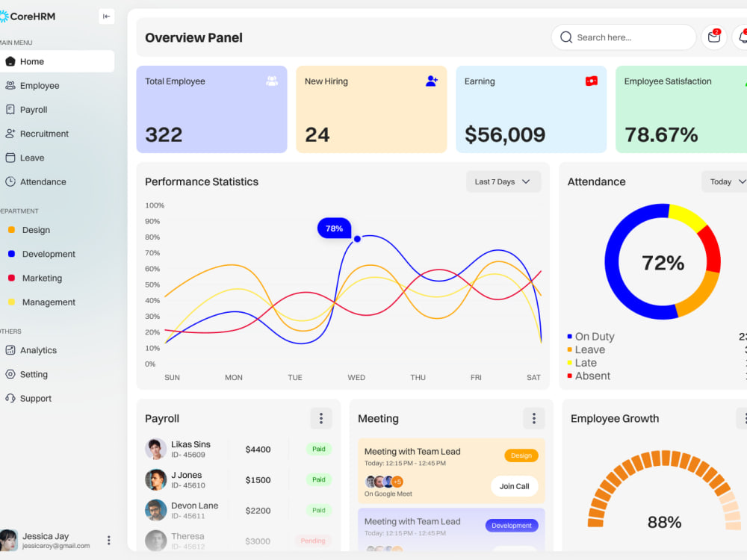Click the Payroll document icon

point(10,110)
